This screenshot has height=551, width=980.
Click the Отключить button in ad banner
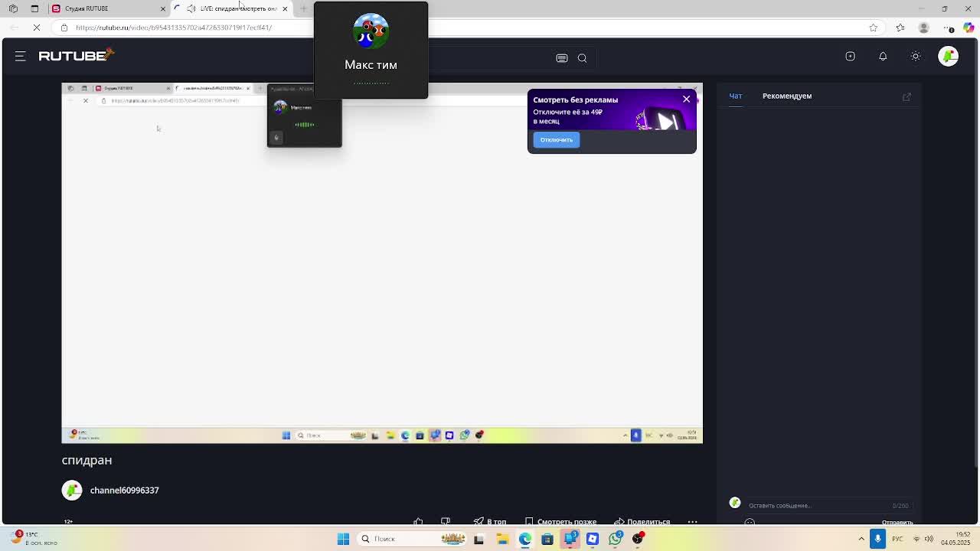[x=557, y=140]
